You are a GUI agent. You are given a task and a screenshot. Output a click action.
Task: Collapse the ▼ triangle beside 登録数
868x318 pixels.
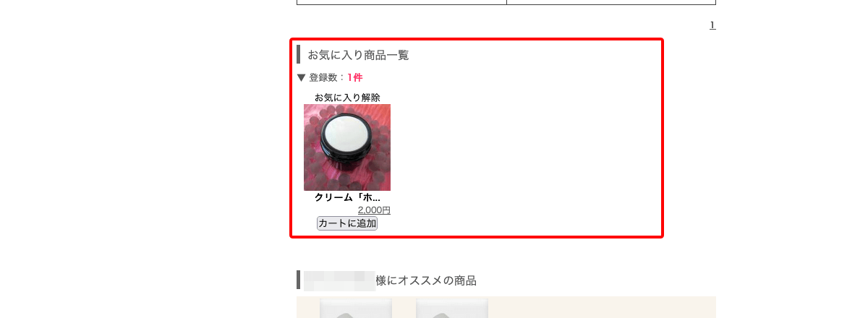(302, 77)
